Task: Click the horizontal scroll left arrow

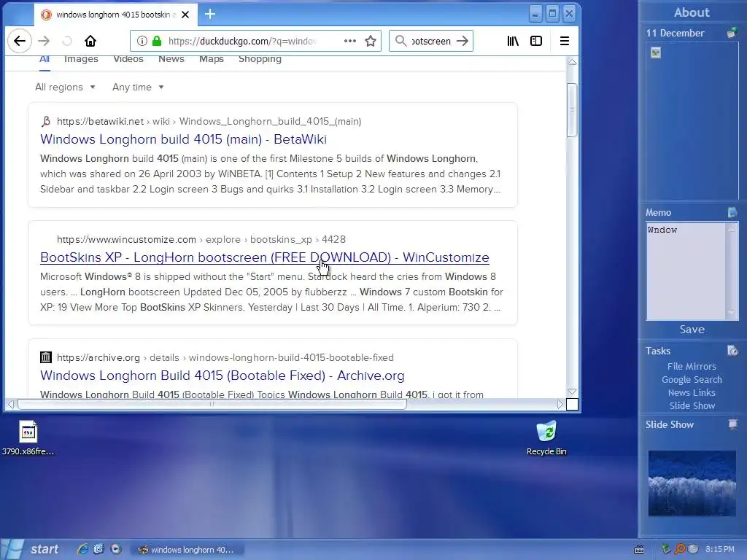Action: tap(10, 404)
